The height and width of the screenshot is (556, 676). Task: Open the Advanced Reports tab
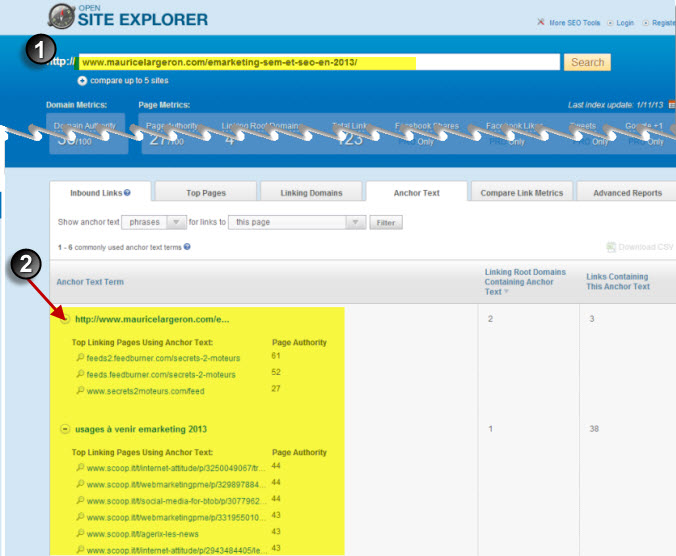pyautogui.click(x=627, y=191)
